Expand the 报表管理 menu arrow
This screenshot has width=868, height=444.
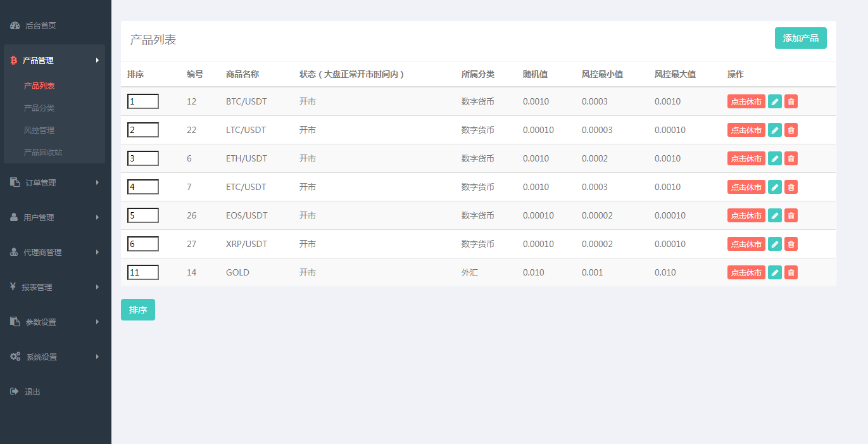pyautogui.click(x=97, y=287)
